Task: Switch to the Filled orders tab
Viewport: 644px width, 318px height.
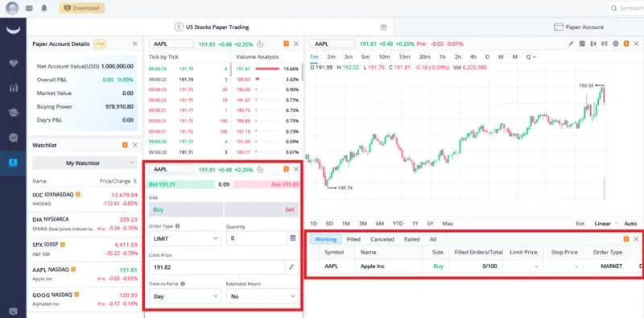Action: pyautogui.click(x=353, y=239)
